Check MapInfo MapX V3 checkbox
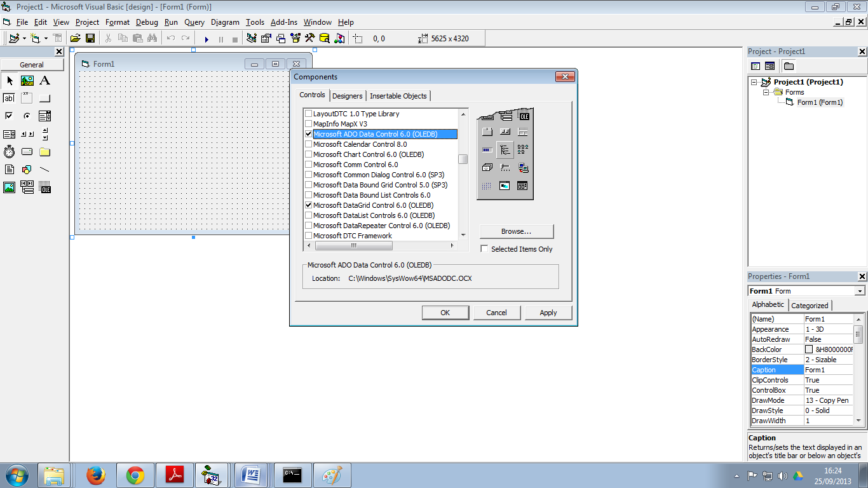The image size is (868, 488). click(x=309, y=124)
